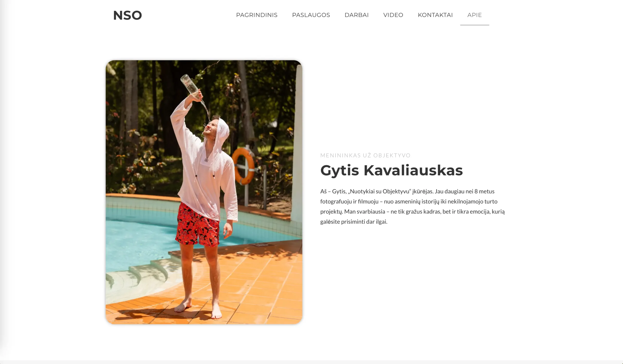Click the NSO logo
Image resolution: width=623 pixels, height=364 pixels.
127,15
